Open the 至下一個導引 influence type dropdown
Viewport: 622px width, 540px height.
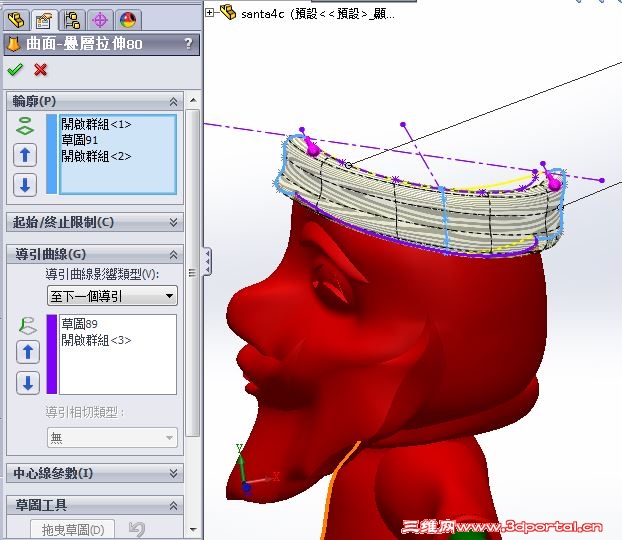pos(112,296)
